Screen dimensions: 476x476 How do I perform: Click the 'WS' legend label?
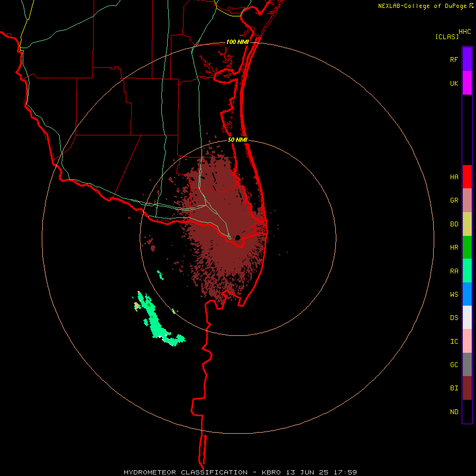point(454,295)
